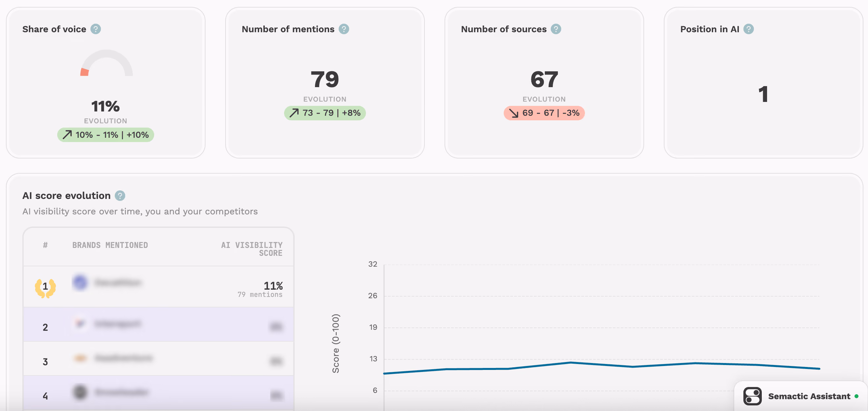Click the AI Visibility Score column header
868x411 pixels.
coord(252,249)
